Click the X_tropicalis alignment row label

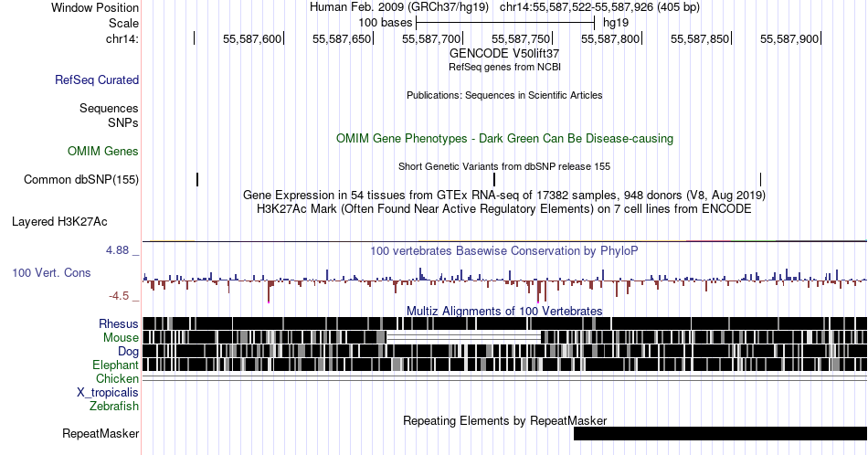pyautogui.click(x=108, y=393)
